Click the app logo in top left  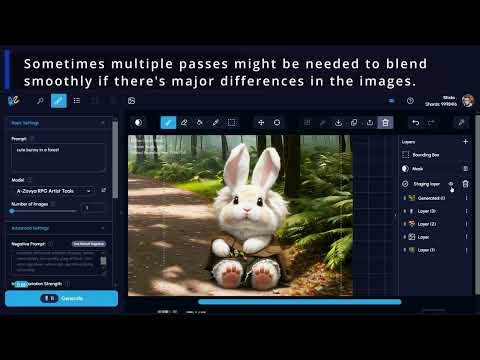tap(14, 100)
